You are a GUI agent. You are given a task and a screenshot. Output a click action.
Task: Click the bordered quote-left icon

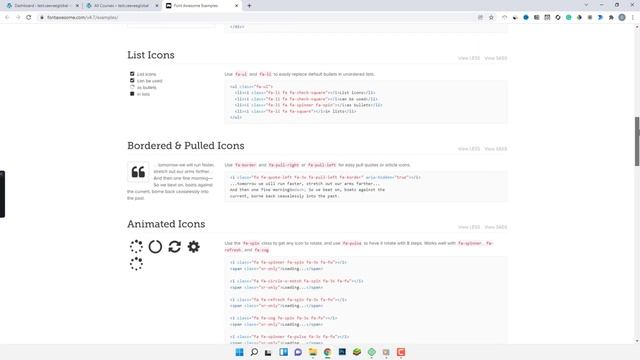[x=138, y=172]
